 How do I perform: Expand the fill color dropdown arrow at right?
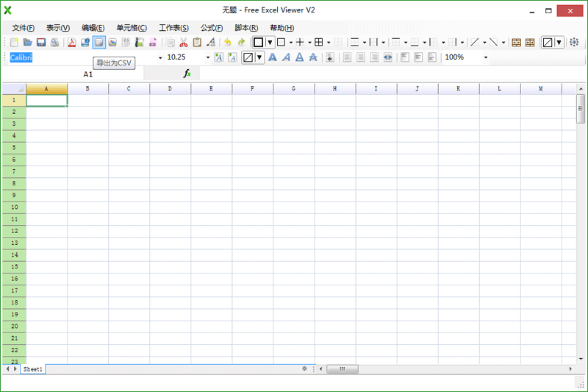click(x=559, y=43)
